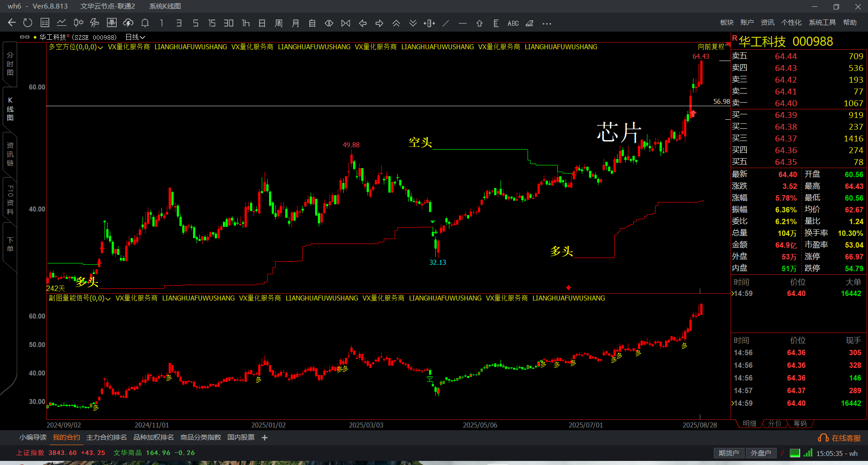
Task: Select the diagonal trend line tool
Action: click(446, 23)
